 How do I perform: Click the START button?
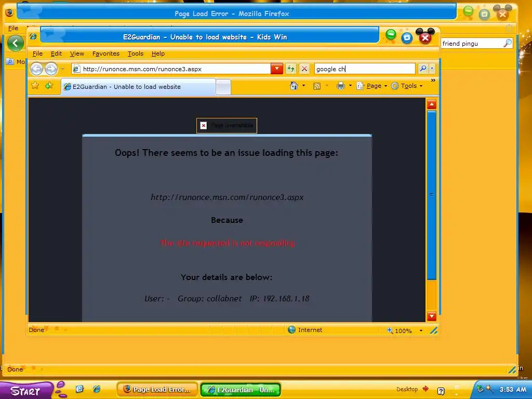tap(26, 391)
